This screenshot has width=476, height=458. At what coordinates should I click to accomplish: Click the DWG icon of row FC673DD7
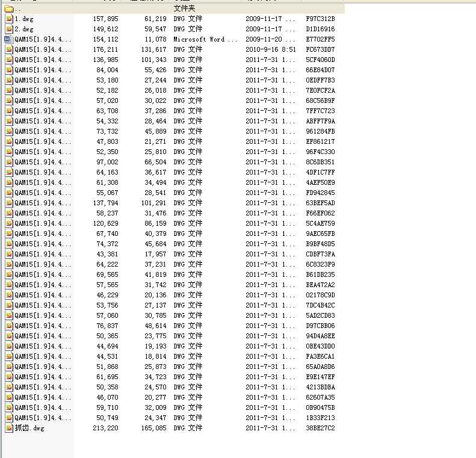point(9,49)
